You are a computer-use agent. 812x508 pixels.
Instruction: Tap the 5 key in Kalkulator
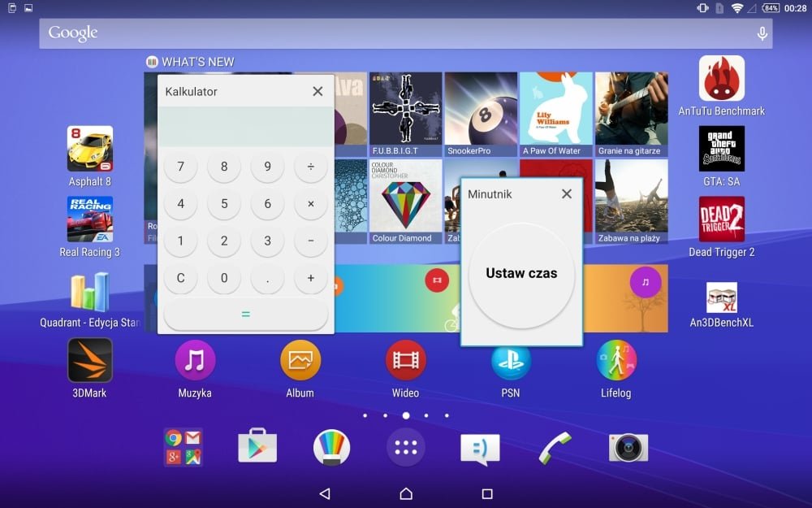tap(224, 204)
